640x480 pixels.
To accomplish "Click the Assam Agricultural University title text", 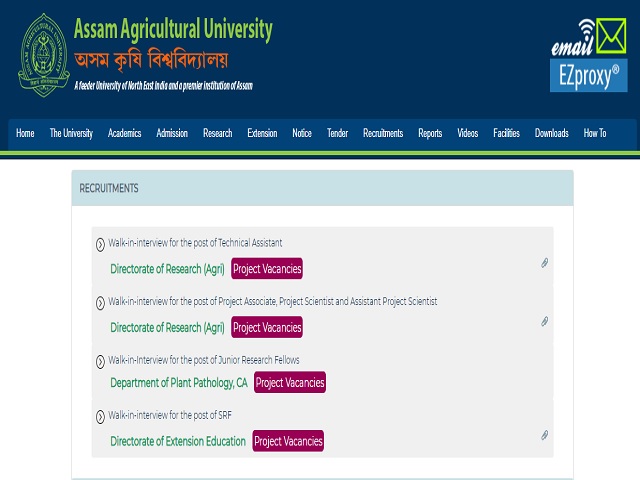I will click(173, 29).
